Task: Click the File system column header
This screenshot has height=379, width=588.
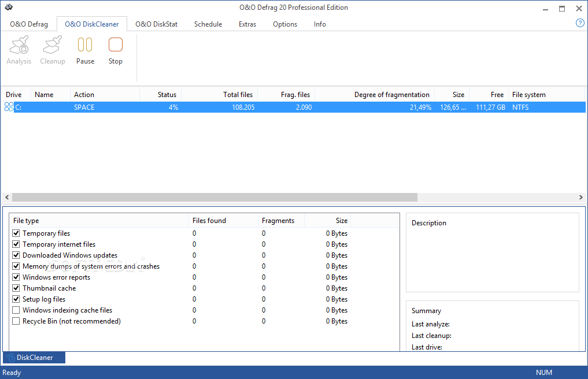Action: pos(547,95)
